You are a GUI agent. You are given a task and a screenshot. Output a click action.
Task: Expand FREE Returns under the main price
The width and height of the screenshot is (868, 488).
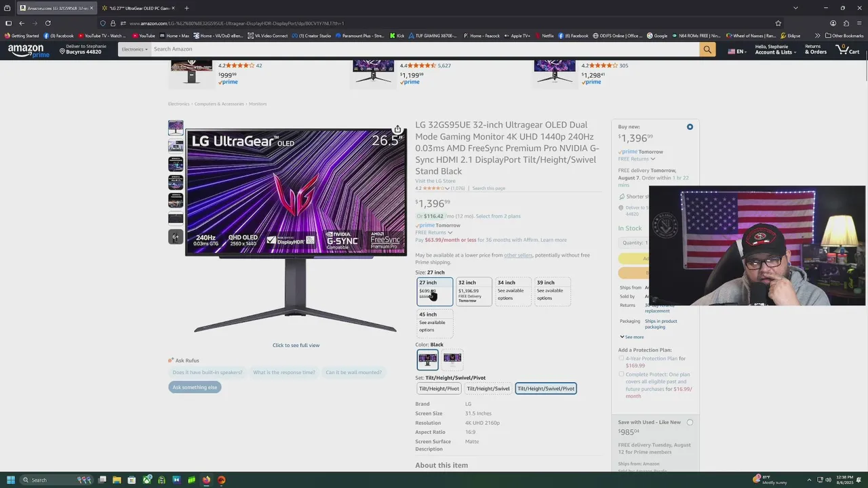(434, 232)
